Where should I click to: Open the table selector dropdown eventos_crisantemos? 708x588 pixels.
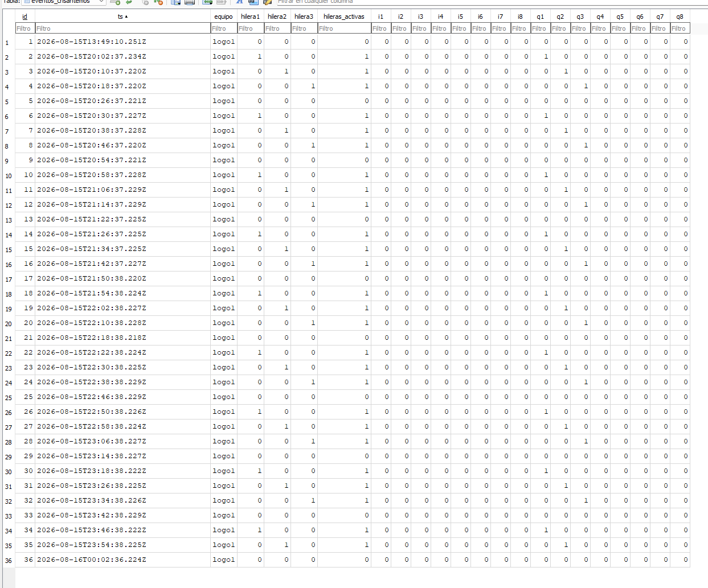[x=64, y=2]
